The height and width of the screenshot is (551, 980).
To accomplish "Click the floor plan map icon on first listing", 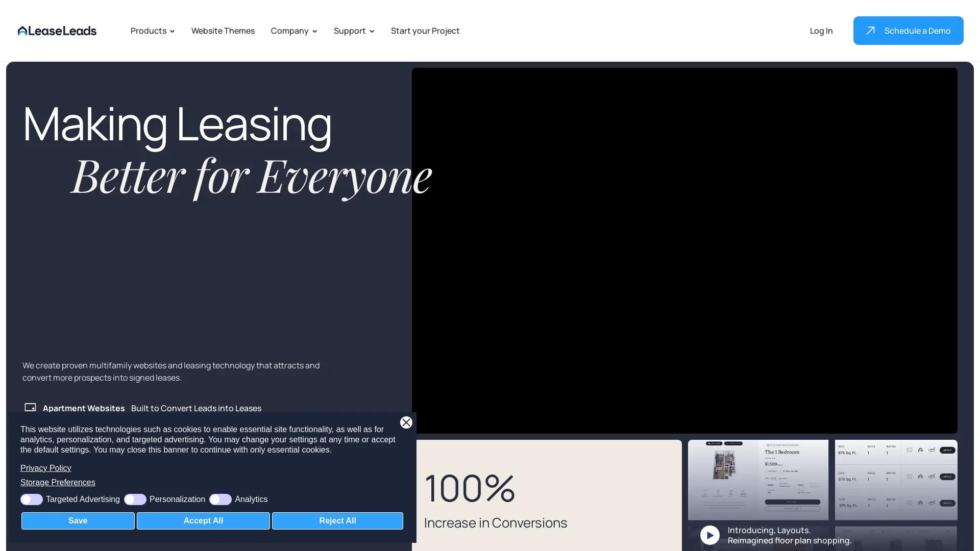I will coord(910,450).
